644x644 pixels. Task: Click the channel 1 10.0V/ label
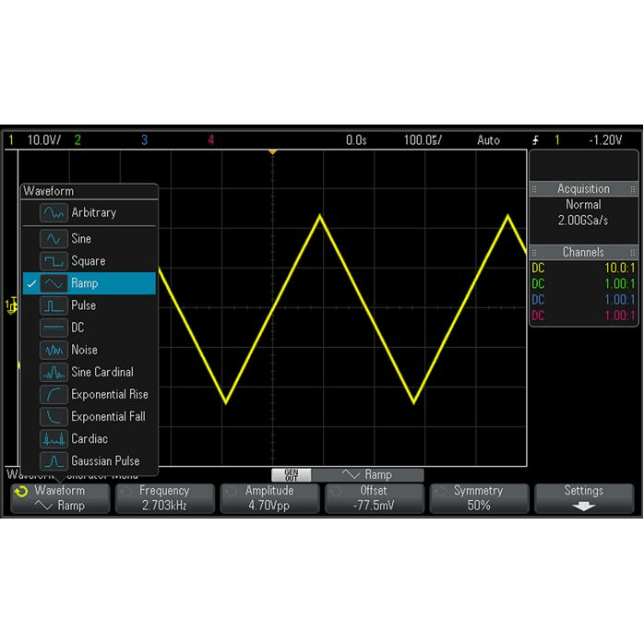43,140
